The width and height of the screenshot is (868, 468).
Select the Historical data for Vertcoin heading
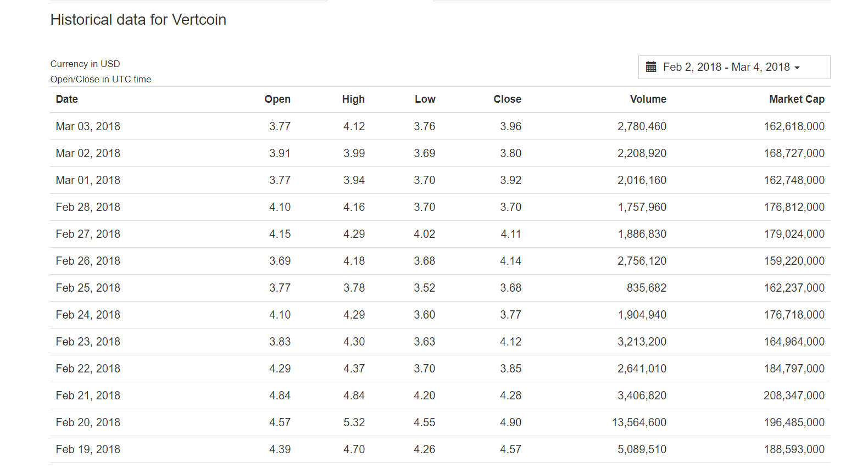pos(138,20)
